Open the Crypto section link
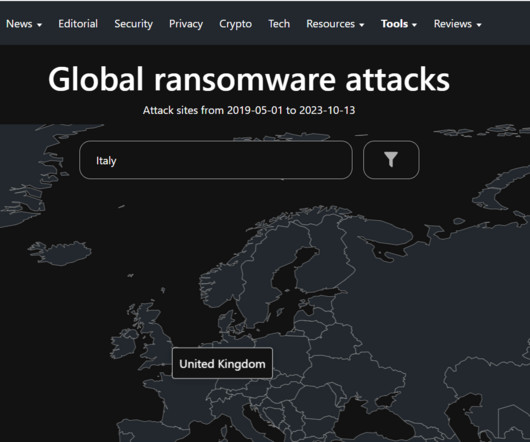 click(235, 24)
